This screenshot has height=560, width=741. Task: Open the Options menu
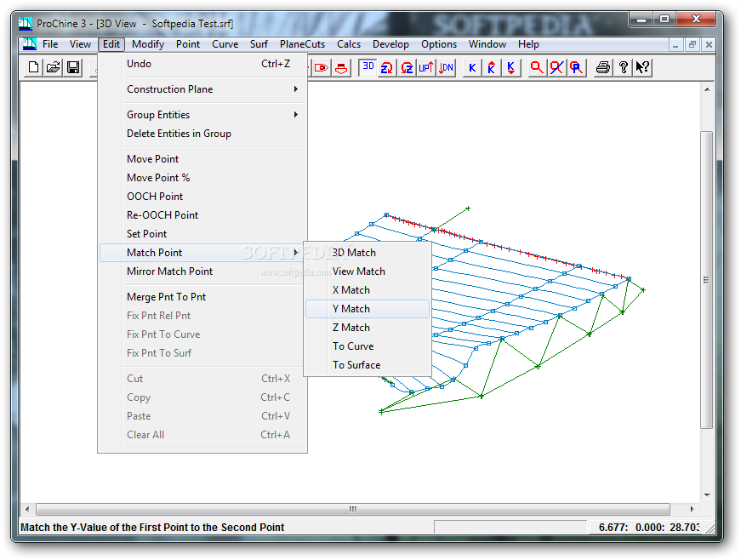pyautogui.click(x=439, y=44)
